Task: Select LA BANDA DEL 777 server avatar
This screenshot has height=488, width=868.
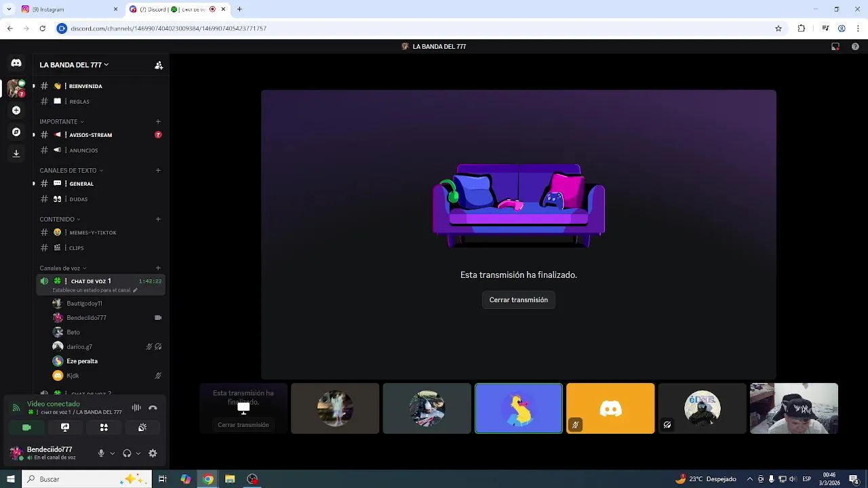Action: pyautogui.click(x=16, y=88)
